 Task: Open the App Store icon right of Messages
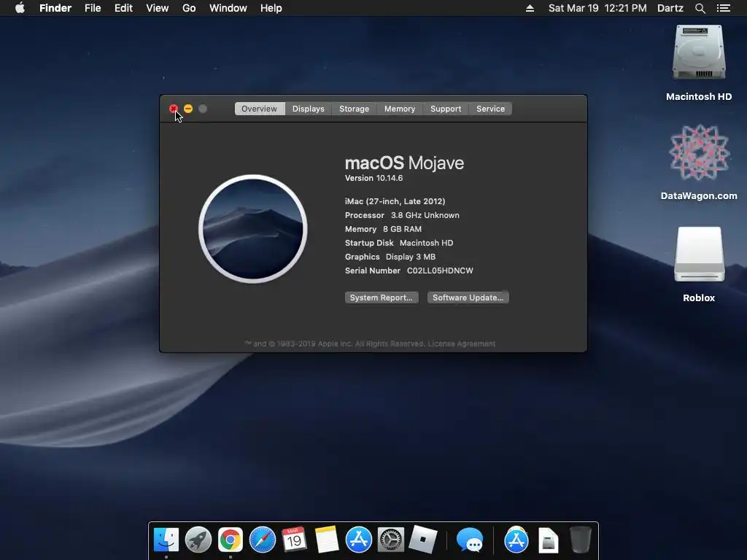pos(516,540)
